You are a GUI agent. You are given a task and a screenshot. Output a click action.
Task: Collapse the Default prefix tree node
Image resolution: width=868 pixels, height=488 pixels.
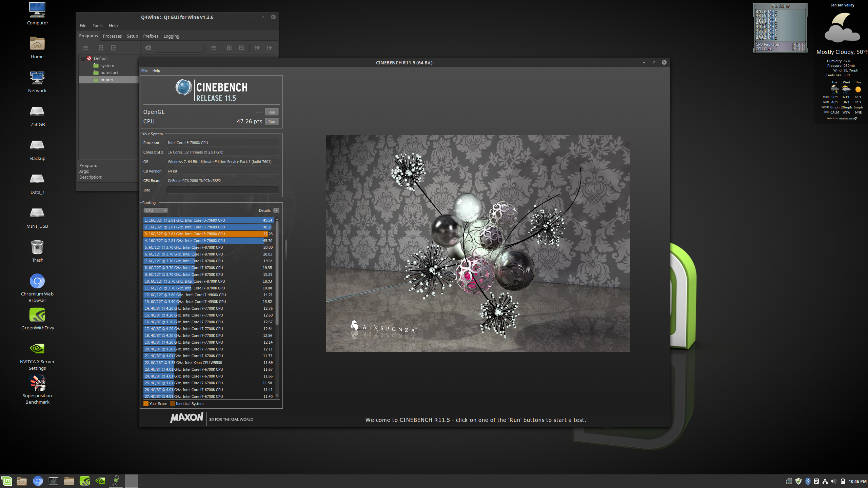click(x=83, y=58)
